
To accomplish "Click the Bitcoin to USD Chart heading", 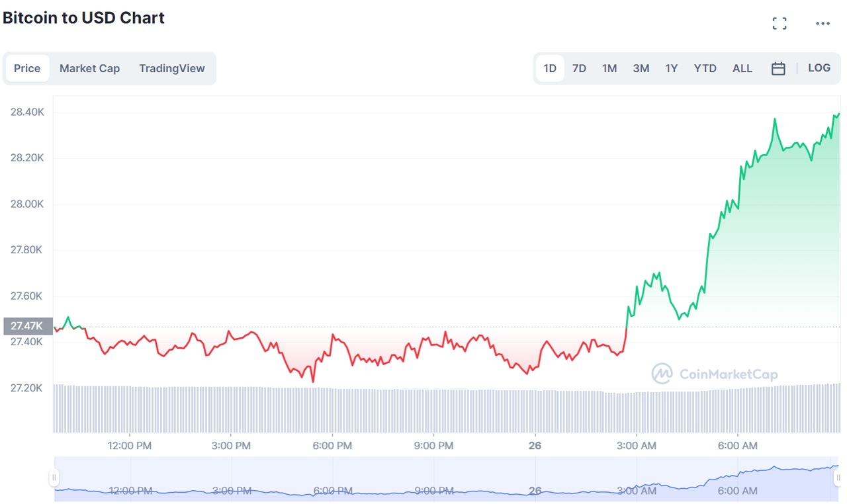I will click(83, 18).
